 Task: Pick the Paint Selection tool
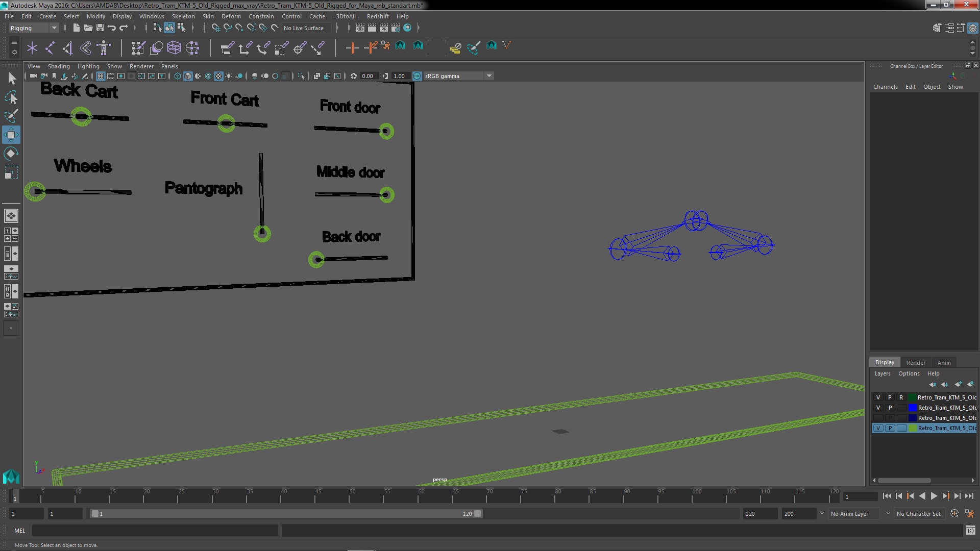tap(11, 116)
